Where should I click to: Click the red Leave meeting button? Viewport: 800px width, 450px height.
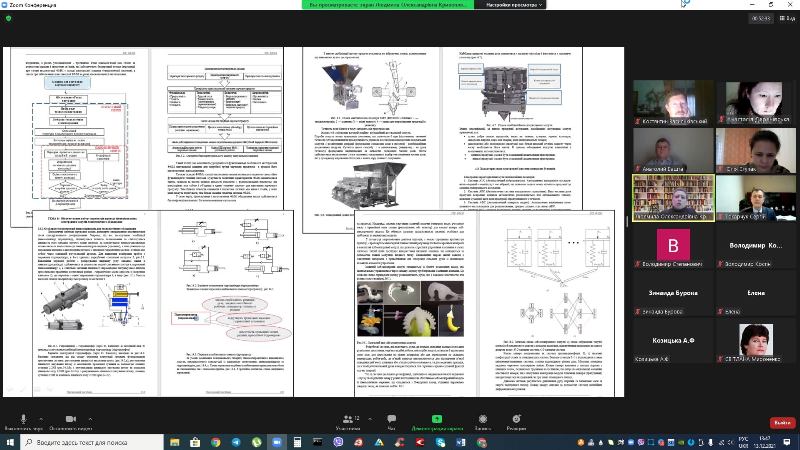[782, 422]
